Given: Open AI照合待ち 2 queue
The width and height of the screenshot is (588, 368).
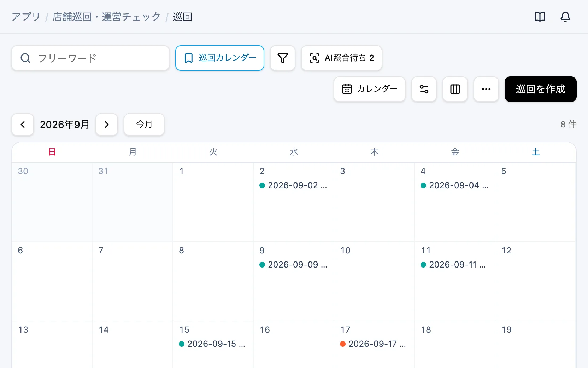Looking at the screenshot, I should coord(341,58).
